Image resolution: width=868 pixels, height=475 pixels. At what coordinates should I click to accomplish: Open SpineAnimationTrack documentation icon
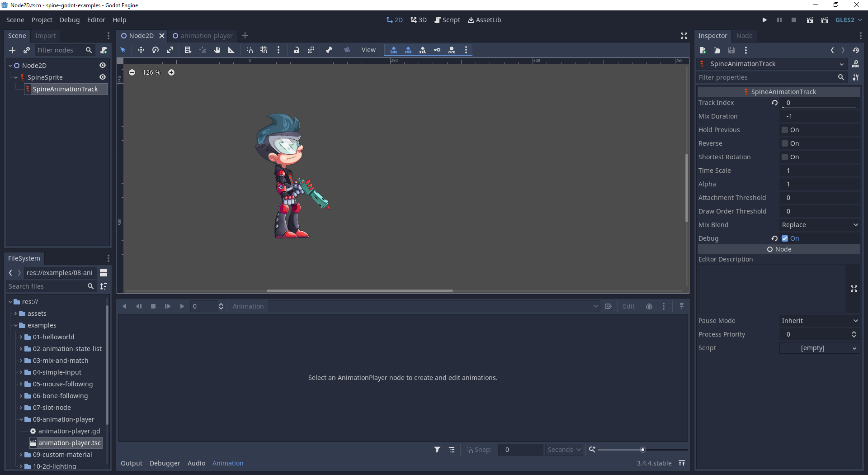(856, 64)
